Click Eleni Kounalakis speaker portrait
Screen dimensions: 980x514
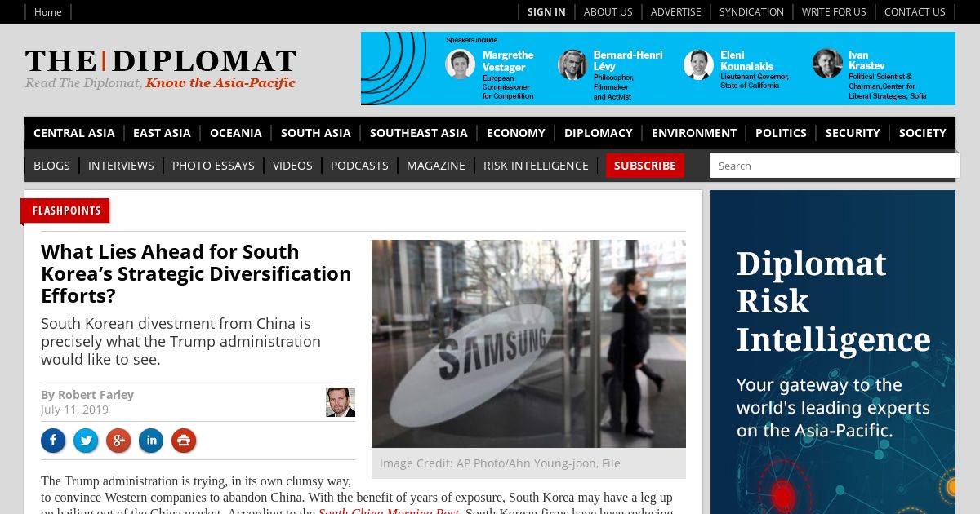[x=698, y=64]
